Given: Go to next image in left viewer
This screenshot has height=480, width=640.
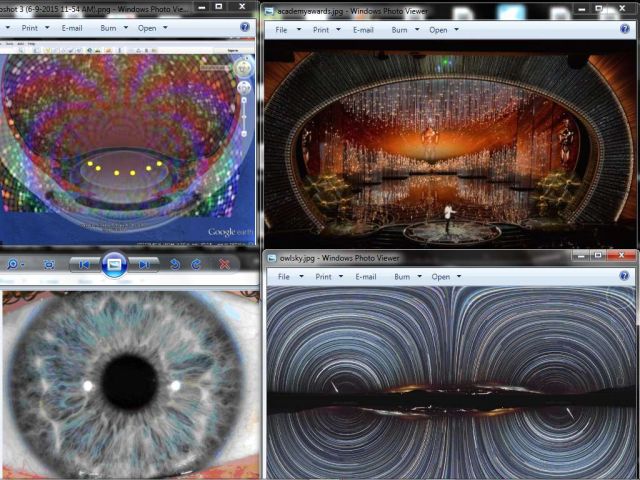Looking at the screenshot, I should click(144, 265).
